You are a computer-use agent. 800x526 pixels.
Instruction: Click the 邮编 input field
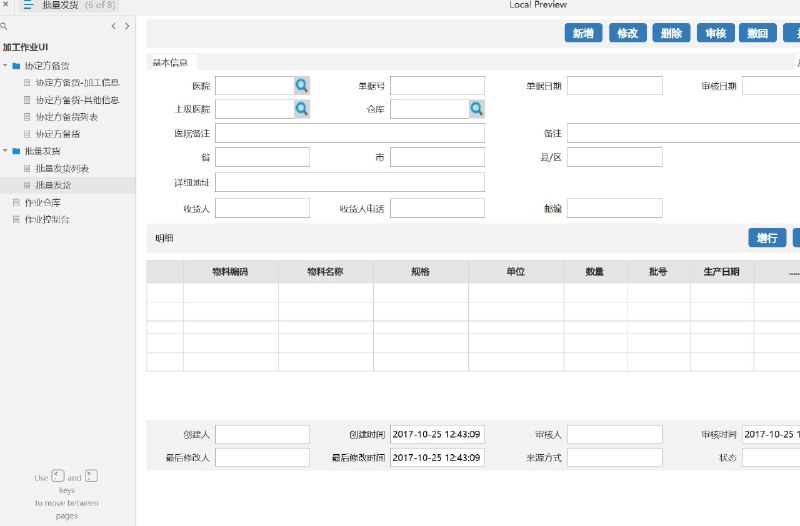(x=615, y=208)
